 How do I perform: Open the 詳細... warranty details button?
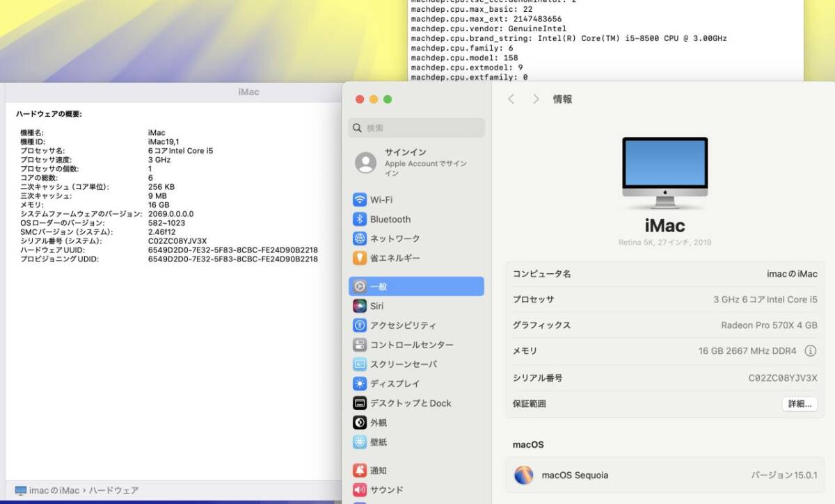click(800, 404)
